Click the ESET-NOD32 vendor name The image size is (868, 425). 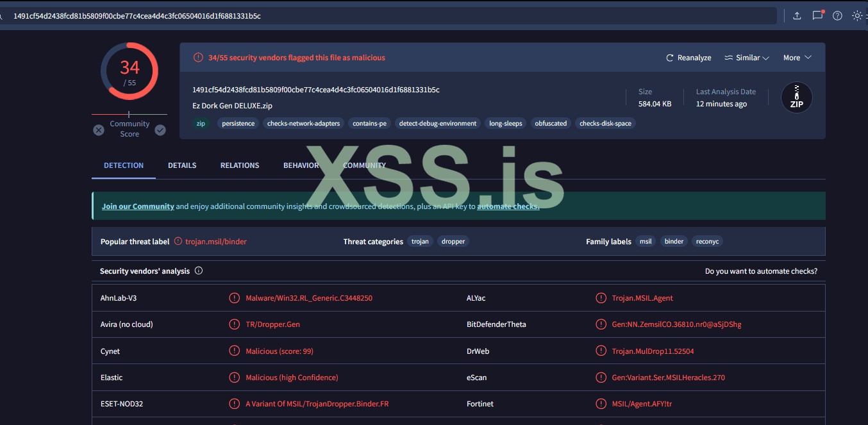[x=122, y=404]
